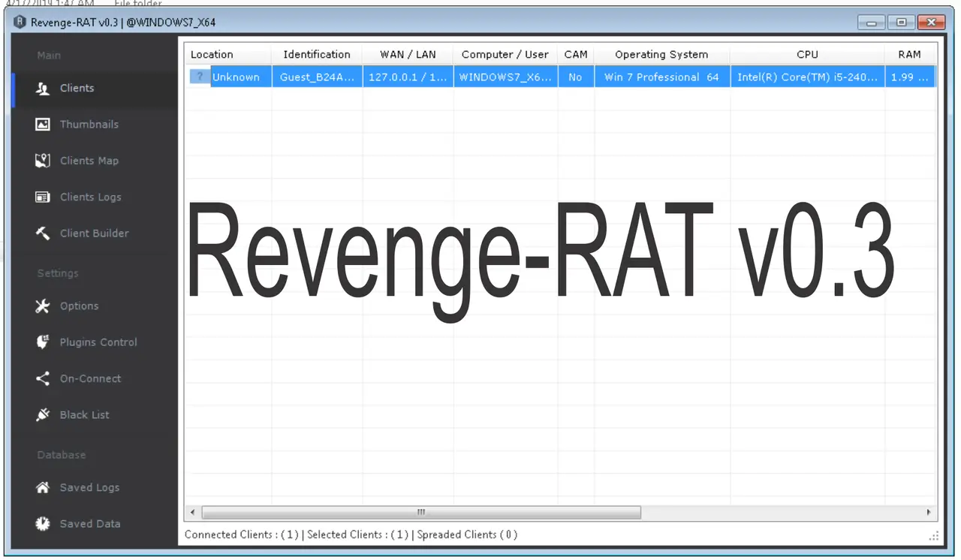The width and height of the screenshot is (961, 560).
Task: Sort clients by the CPU column
Action: tap(807, 54)
